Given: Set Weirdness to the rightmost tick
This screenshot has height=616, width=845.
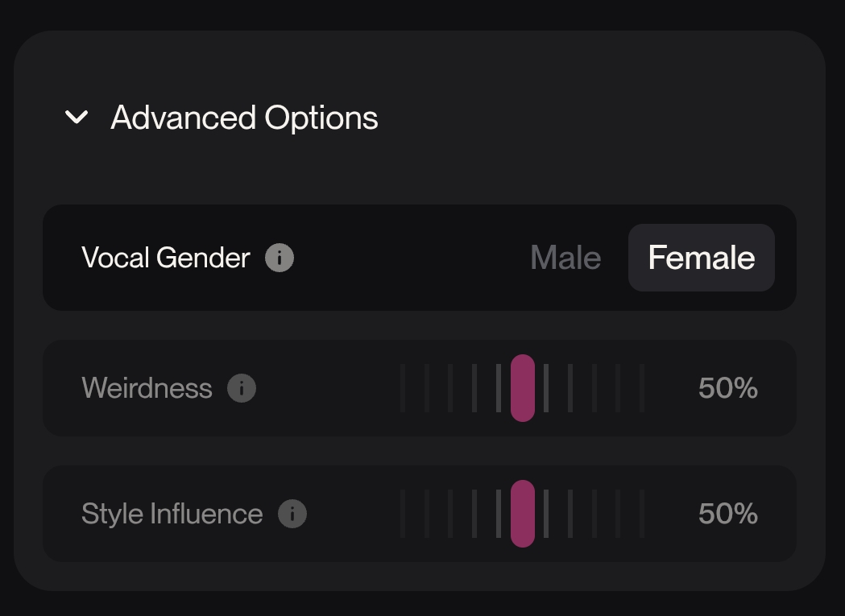Looking at the screenshot, I should coord(642,388).
